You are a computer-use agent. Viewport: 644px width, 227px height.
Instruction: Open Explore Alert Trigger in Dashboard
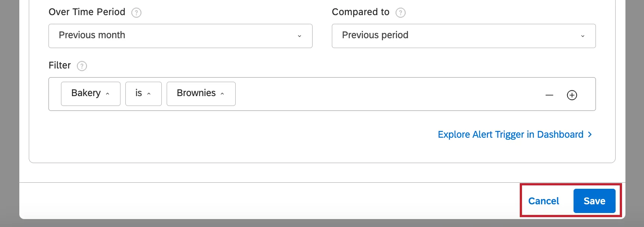pos(510,134)
